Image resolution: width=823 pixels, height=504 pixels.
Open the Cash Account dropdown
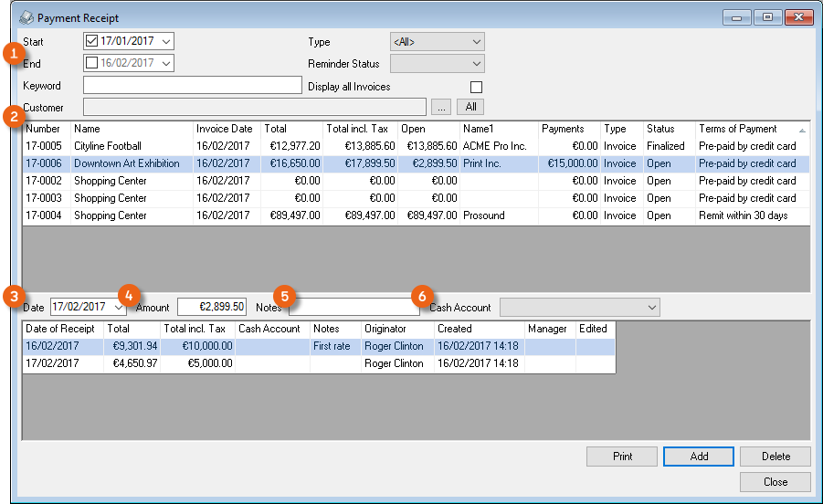(x=580, y=308)
